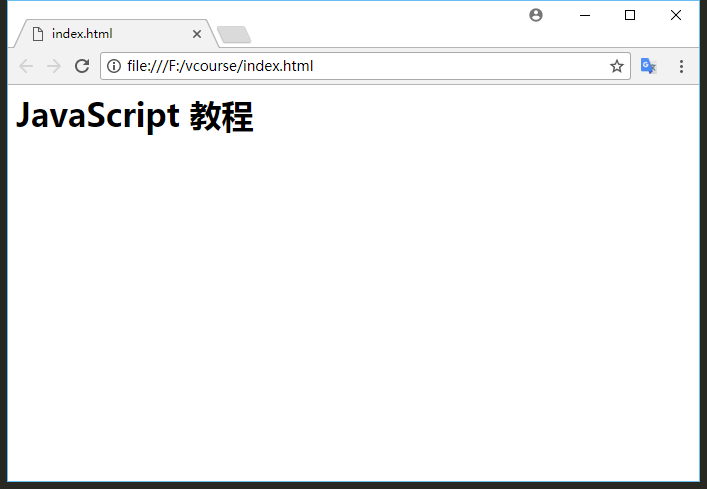View site information for the local file
This screenshot has height=489, width=707.
[x=114, y=66]
